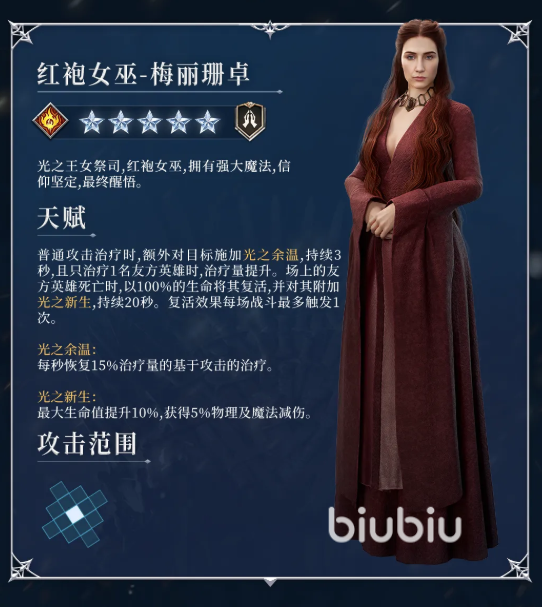Click the highlighted 光之新生 keyword in talent text

[64, 302]
